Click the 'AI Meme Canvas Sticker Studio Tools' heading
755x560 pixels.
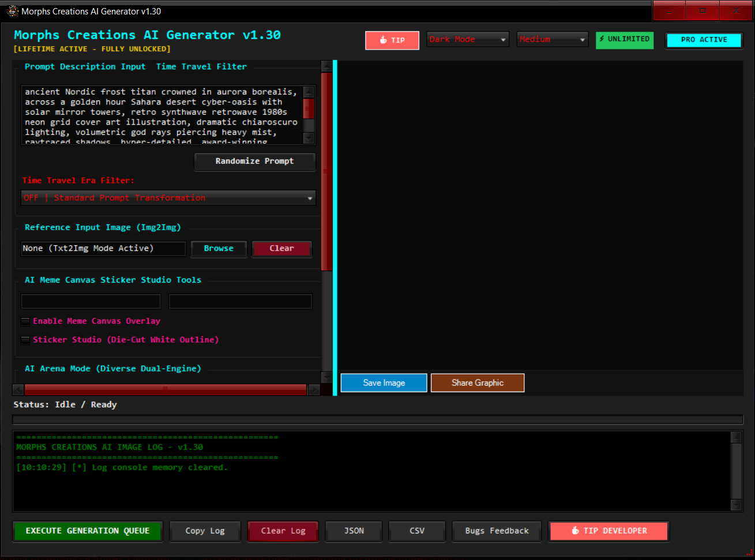click(113, 280)
